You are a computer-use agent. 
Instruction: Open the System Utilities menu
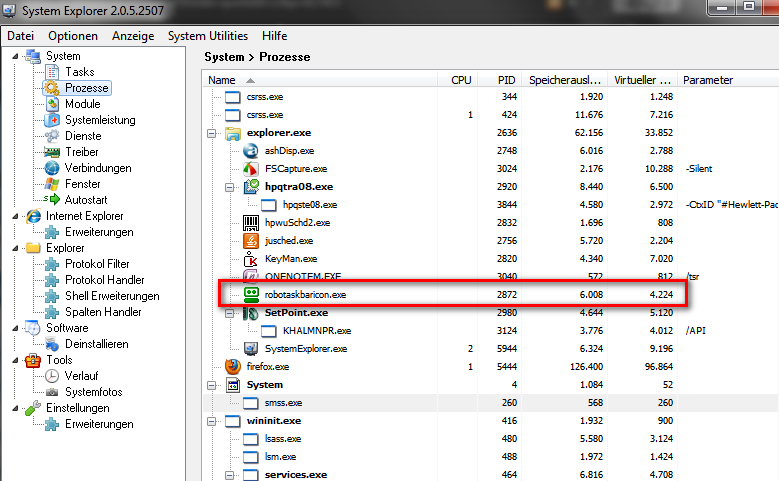pos(208,36)
